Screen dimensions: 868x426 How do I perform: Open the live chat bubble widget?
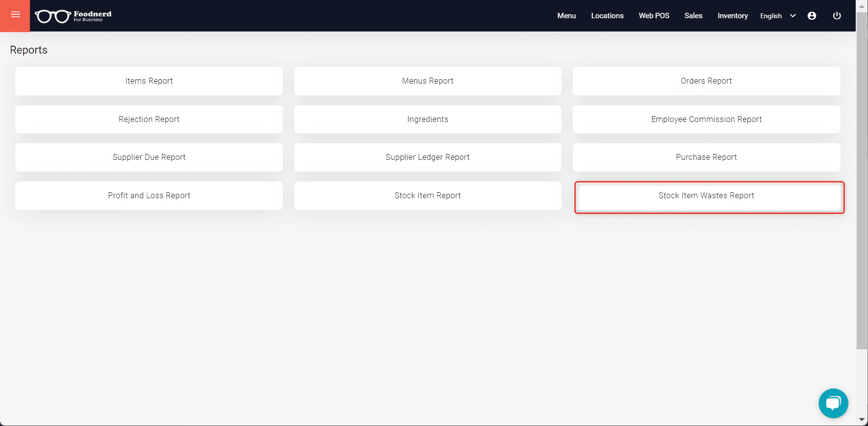(833, 403)
